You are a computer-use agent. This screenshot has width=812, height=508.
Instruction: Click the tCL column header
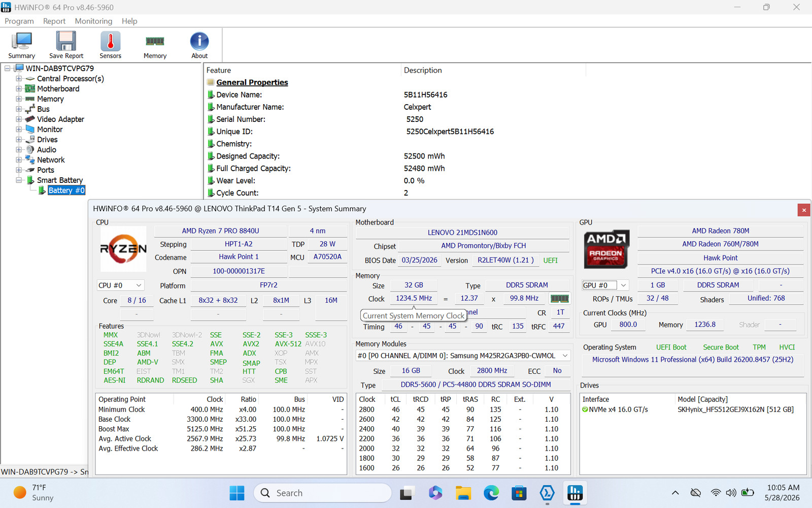395,399
